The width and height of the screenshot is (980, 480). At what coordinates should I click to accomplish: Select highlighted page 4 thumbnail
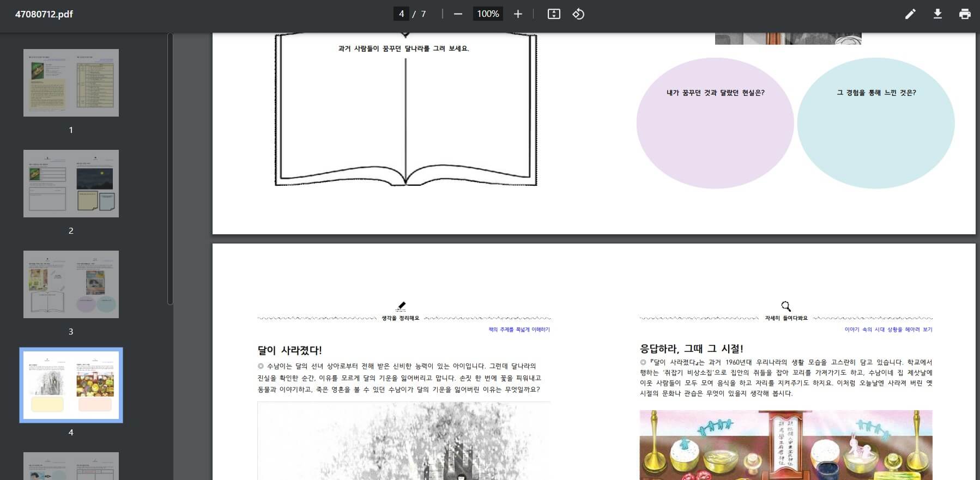71,385
